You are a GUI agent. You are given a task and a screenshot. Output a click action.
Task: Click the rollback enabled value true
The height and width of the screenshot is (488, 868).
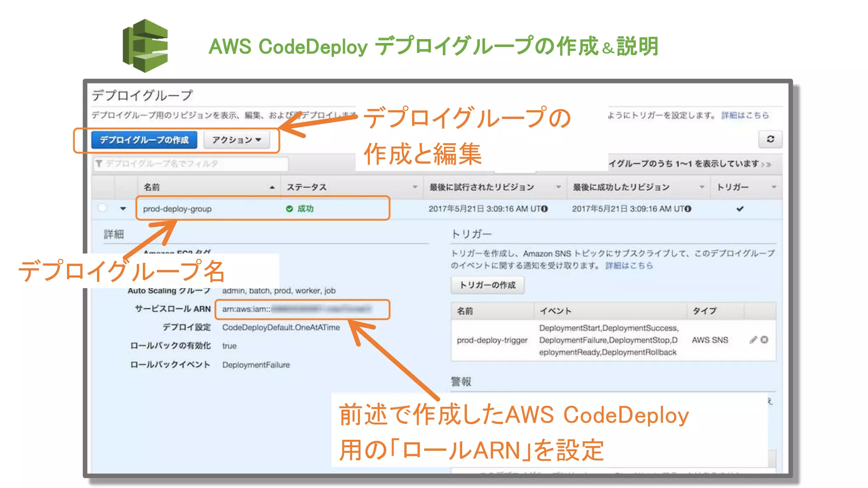229,346
